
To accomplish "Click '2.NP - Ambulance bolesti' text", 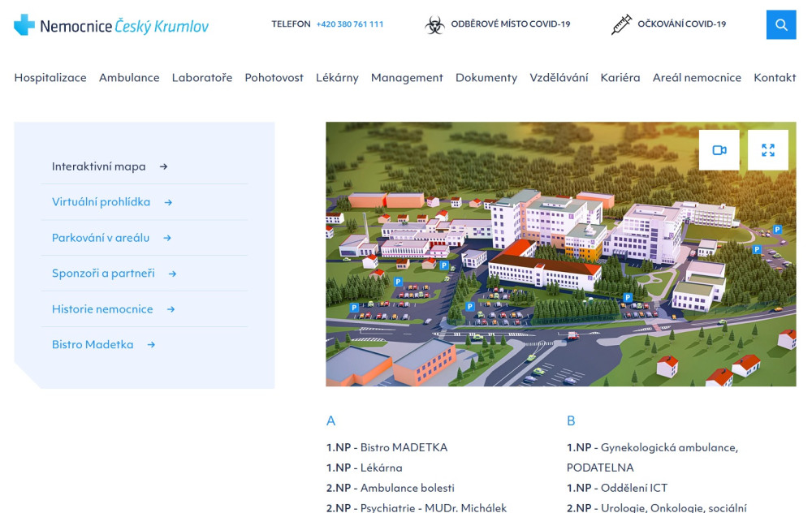I will 391,488.
